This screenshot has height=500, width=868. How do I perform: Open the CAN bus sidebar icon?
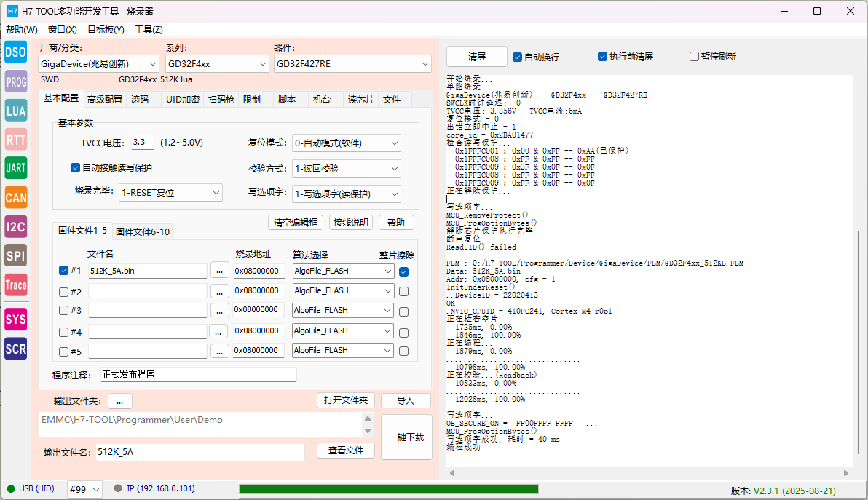coord(16,197)
